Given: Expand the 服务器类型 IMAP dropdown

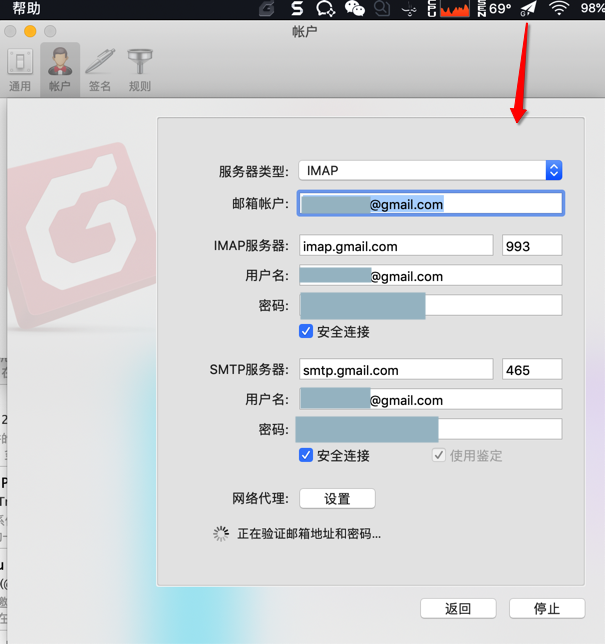Looking at the screenshot, I should click(x=430, y=170).
